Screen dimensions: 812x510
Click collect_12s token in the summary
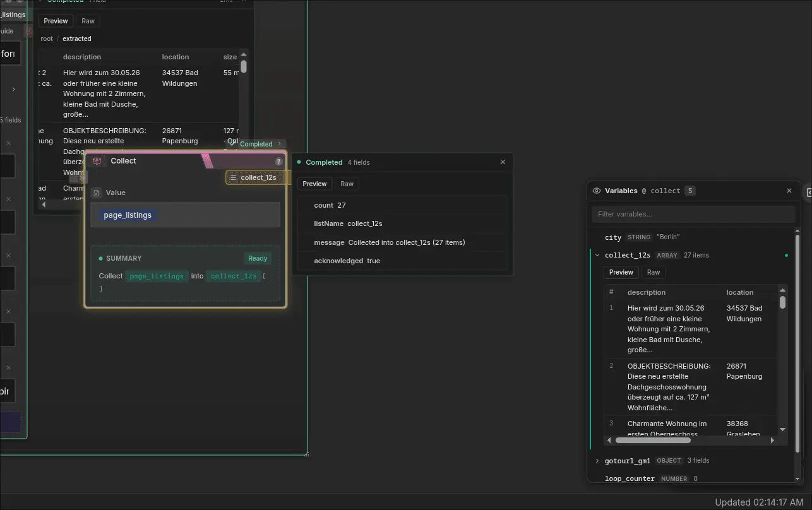point(234,276)
